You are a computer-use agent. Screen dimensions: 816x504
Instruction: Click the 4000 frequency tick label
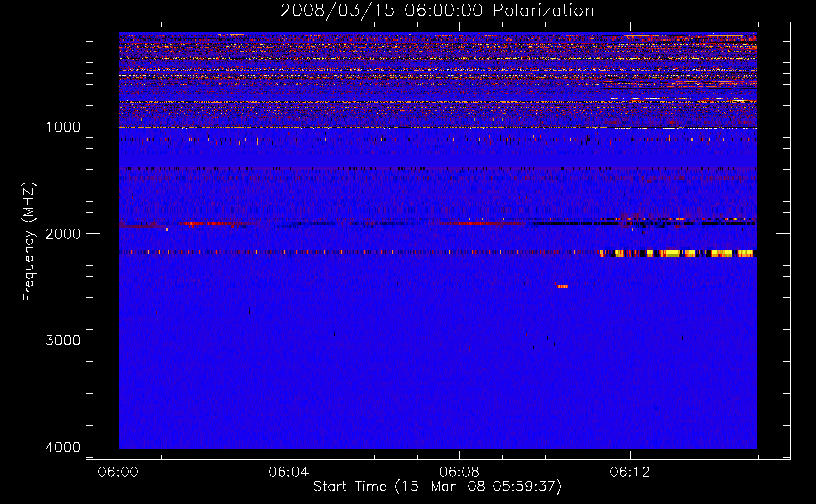coord(63,447)
